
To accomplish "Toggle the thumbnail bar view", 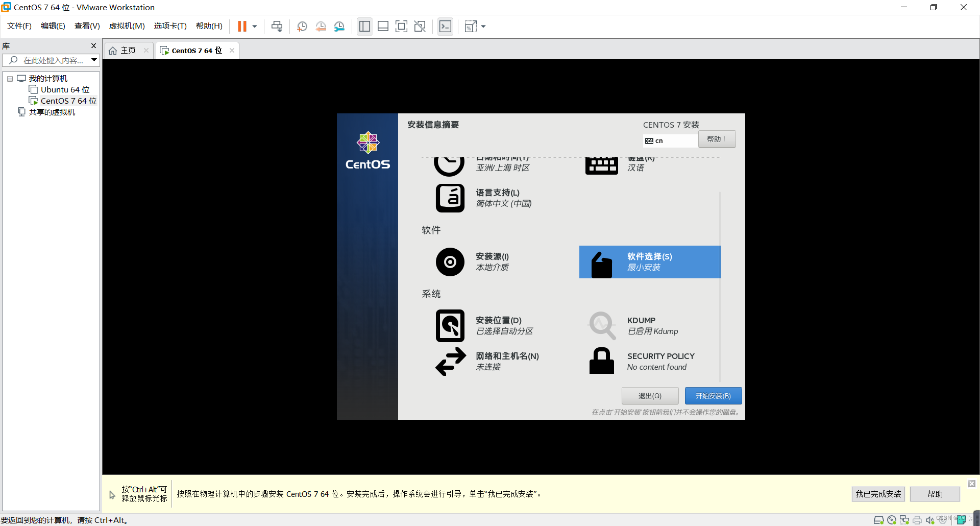I will 383,27.
